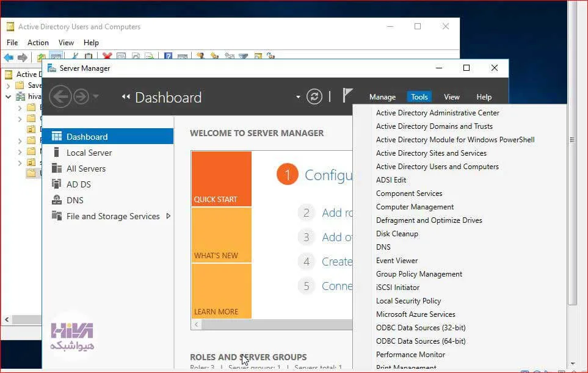This screenshot has height=373, width=588.
Task: Open ADSI Edit
Action: (391, 180)
